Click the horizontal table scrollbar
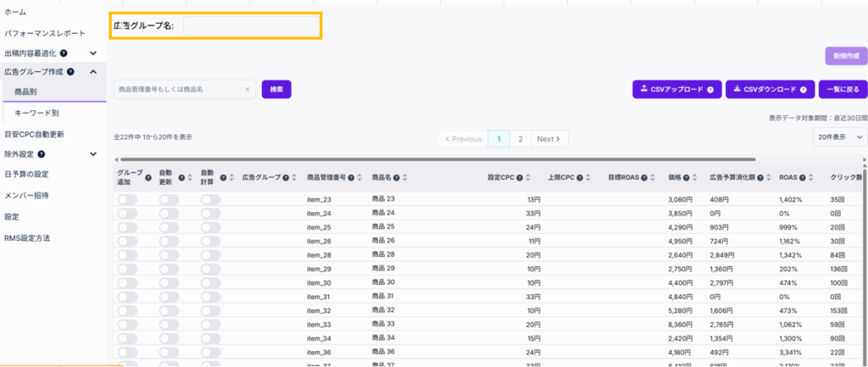The image size is (868, 367). tap(339, 159)
